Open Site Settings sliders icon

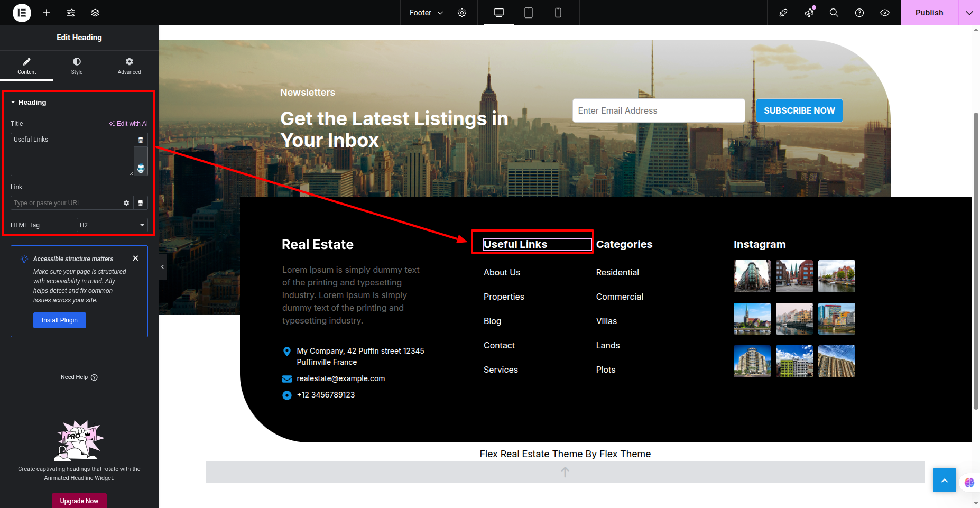coord(71,13)
